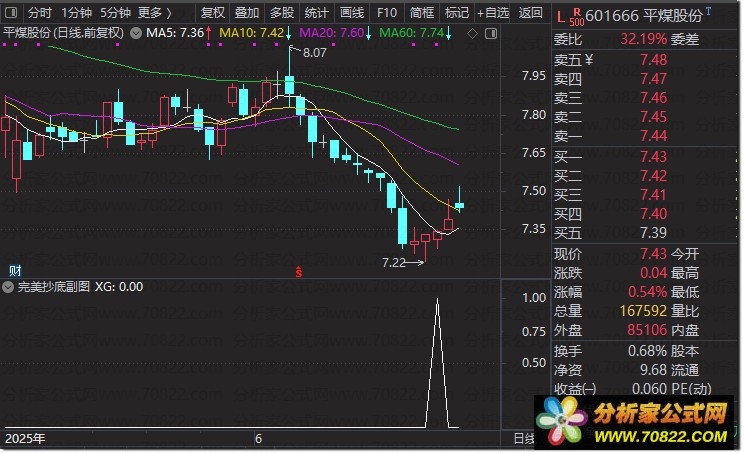This screenshot has width=744, height=453.
Task: Click the 7.95 price axis label
Action: point(534,76)
